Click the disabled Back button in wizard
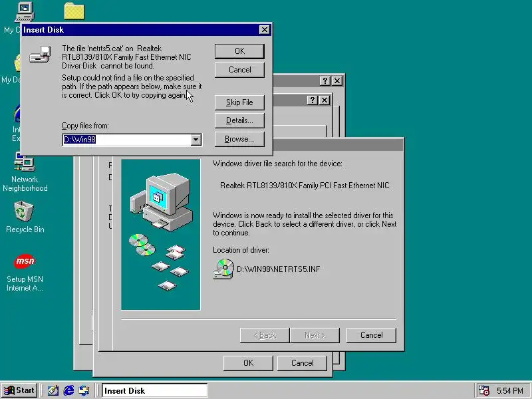The image size is (532, 399). pos(265,335)
